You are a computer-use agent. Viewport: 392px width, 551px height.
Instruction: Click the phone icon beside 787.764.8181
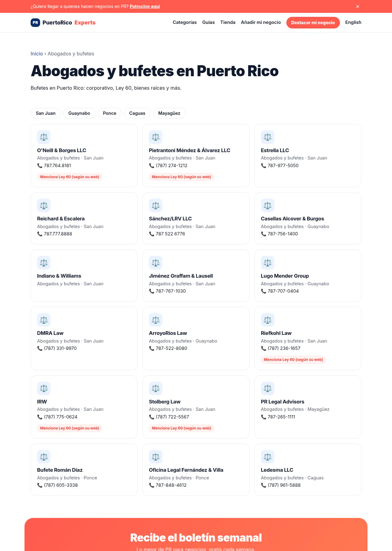[x=40, y=166]
